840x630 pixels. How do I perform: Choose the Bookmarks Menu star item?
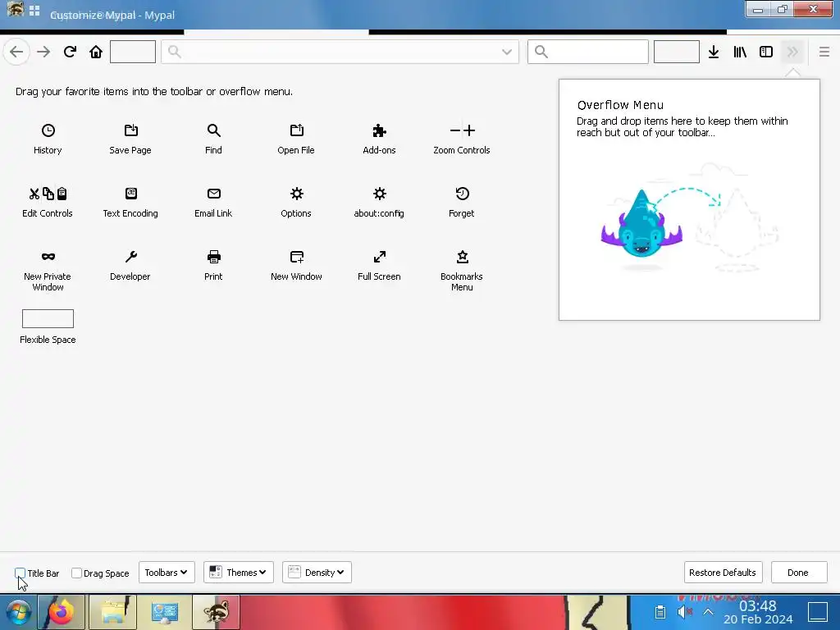462,271
